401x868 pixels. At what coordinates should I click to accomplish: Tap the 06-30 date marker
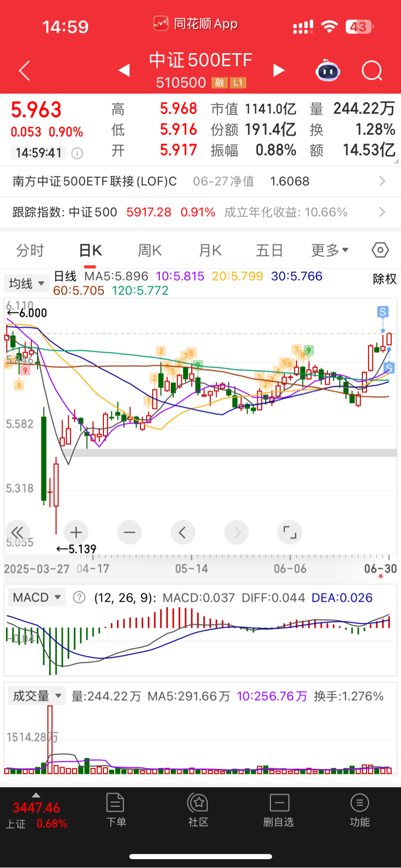381,568
